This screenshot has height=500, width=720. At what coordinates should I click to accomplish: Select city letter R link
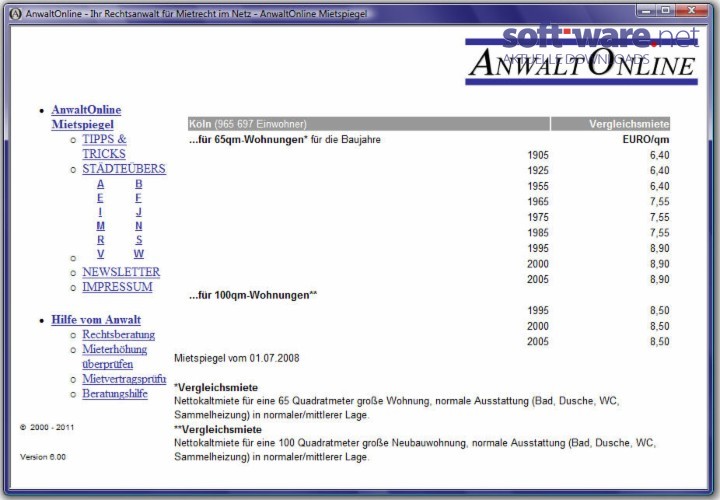click(x=101, y=240)
